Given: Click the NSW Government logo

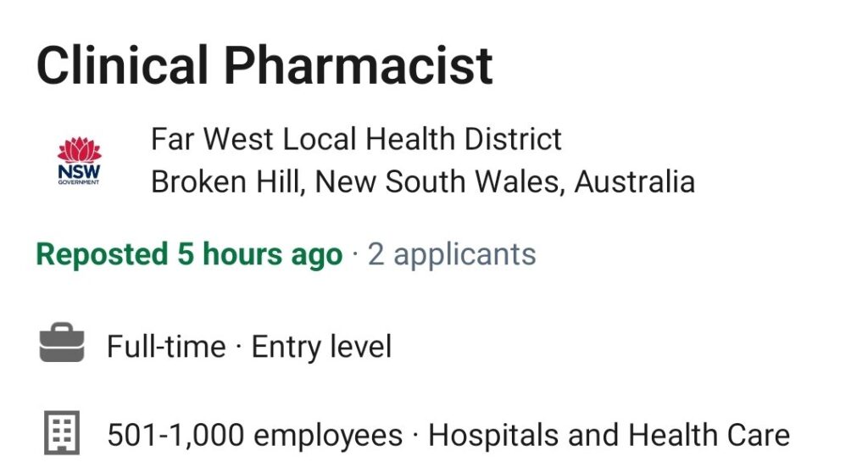Looking at the screenshot, I should point(79,160).
